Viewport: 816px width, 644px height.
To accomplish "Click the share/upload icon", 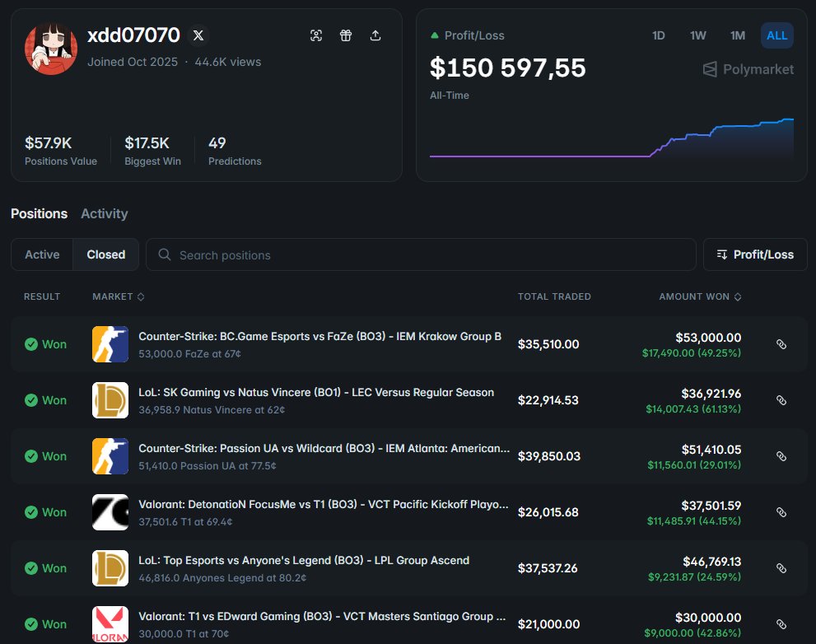I will [x=375, y=35].
